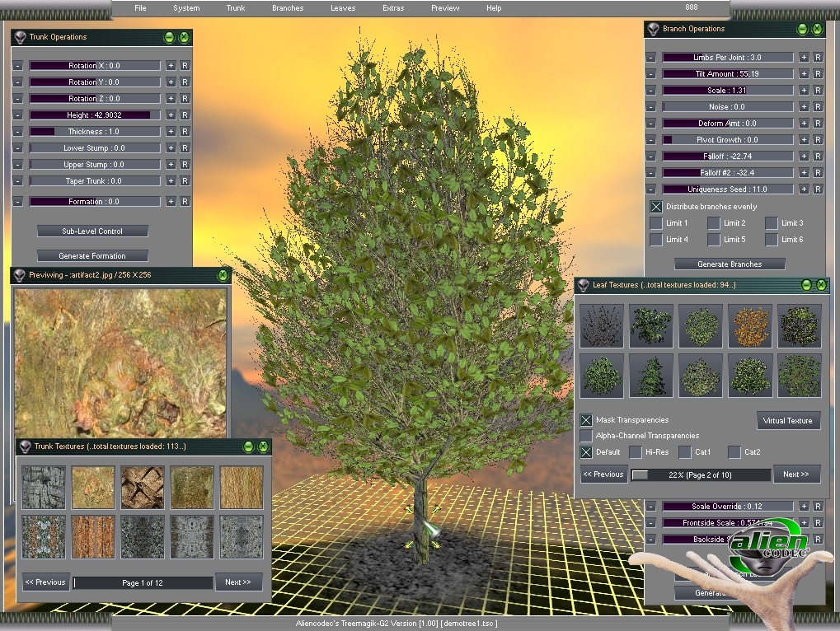Viewport: 840px width, 631px height.
Task: Click the alien head icon in Trunk Operations
Action: pos(19,37)
